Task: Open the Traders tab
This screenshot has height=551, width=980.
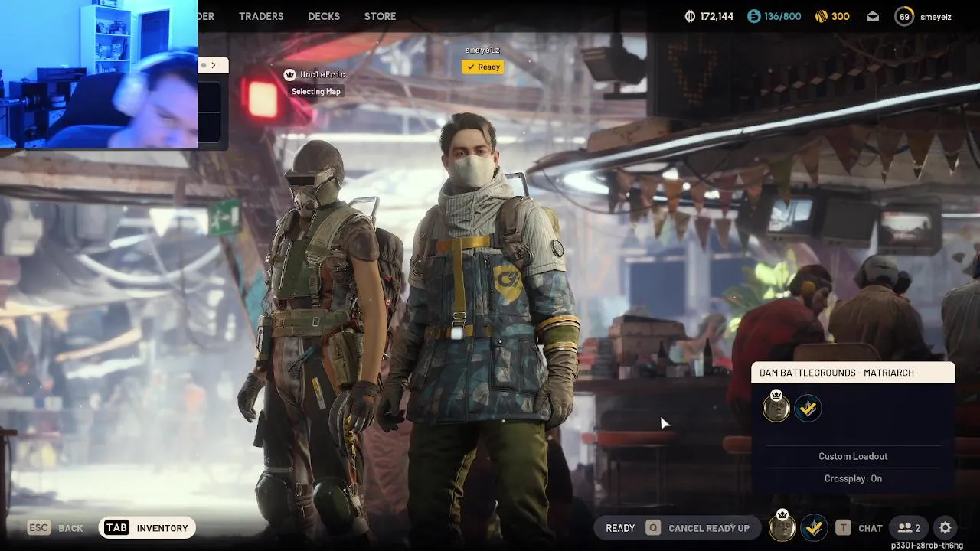Action: [261, 16]
